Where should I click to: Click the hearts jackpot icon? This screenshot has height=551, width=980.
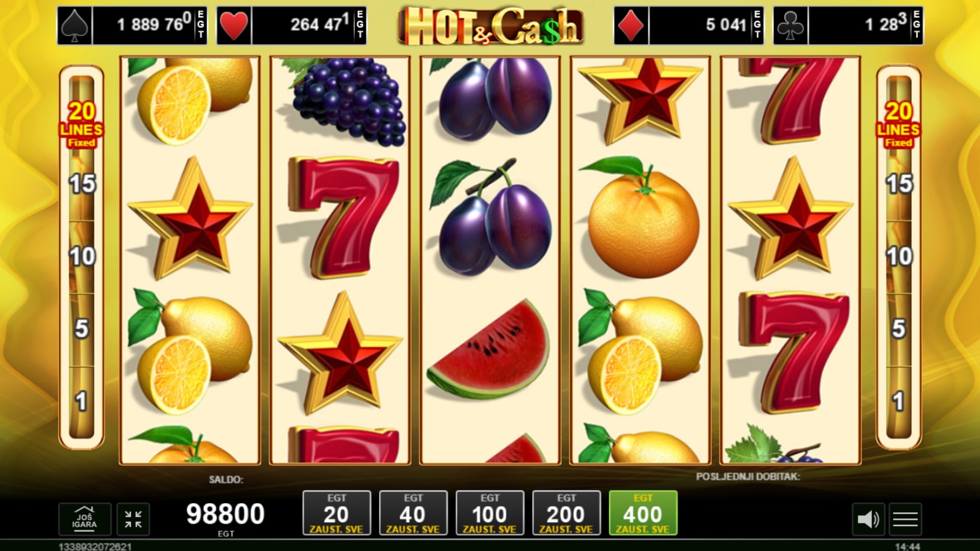coord(234,25)
